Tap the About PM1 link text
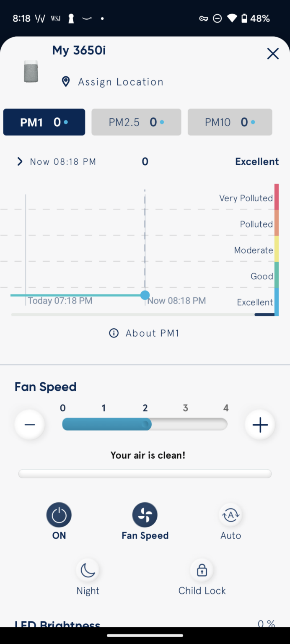Image resolution: width=290 pixels, height=644 pixels. pyautogui.click(x=153, y=333)
